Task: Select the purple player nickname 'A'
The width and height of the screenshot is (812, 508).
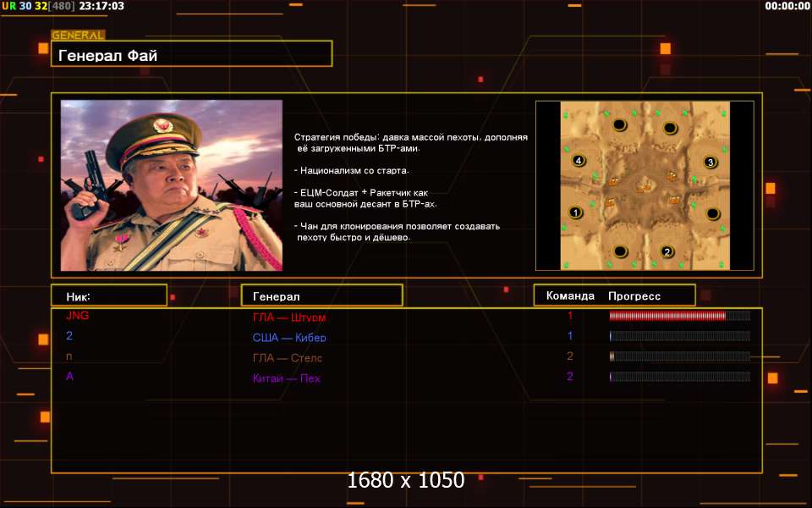Action: click(x=70, y=377)
